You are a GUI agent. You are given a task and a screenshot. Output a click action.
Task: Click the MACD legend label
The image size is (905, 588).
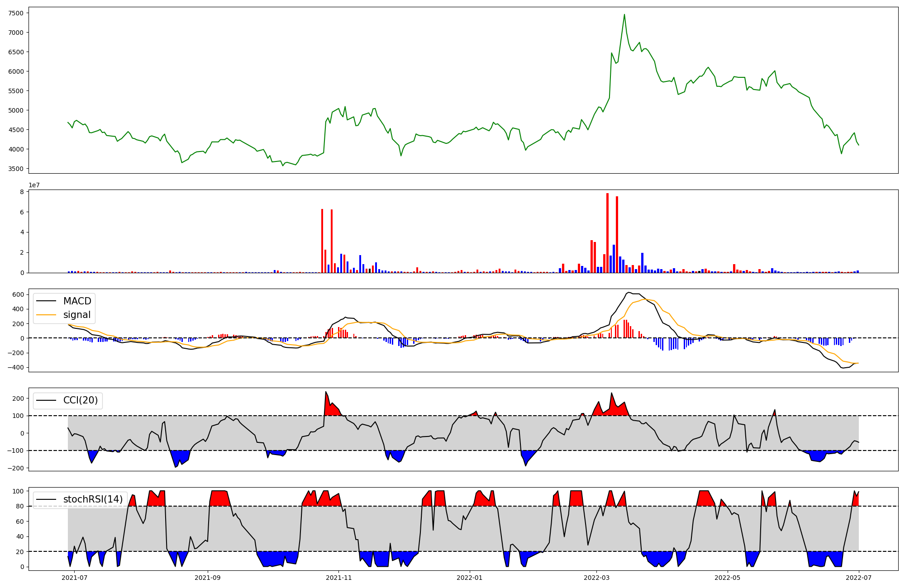pos(77,301)
